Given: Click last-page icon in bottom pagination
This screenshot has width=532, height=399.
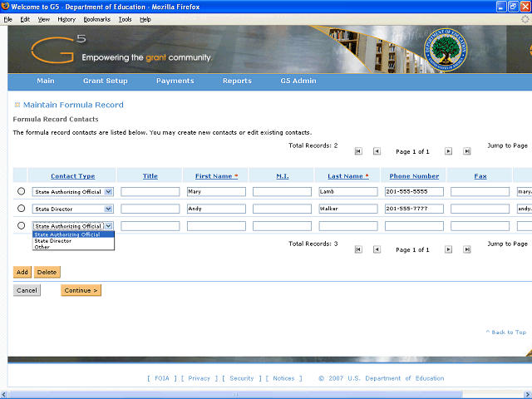Looking at the screenshot, I should point(467,249).
